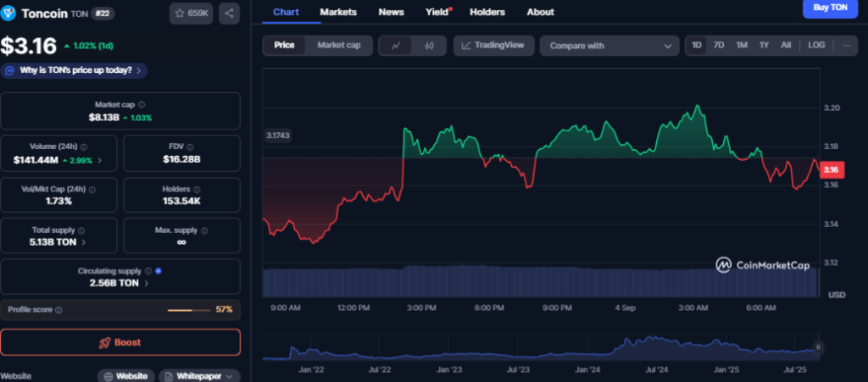Click the Circulating supply info icon
The image size is (868, 382).
pyautogui.click(x=147, y=271)
